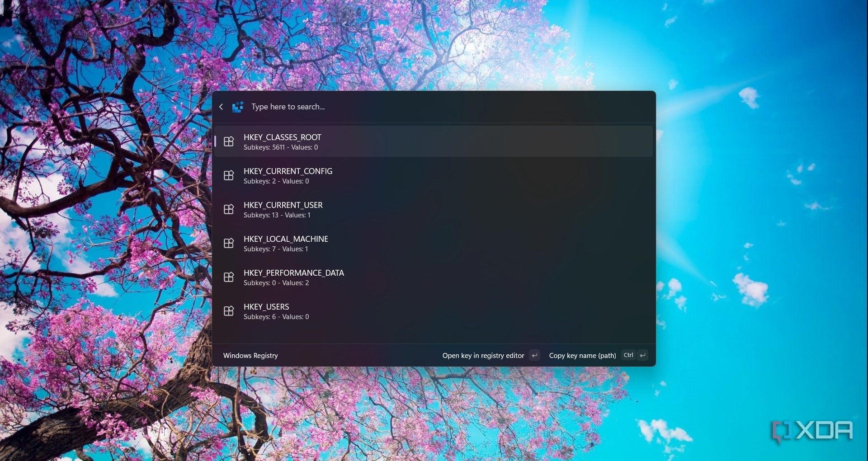Image resolution: width=868 pixels, height=461 pixels.
Task: Click 'Copy key name (path)' command
Action: [x=582, y=356]
